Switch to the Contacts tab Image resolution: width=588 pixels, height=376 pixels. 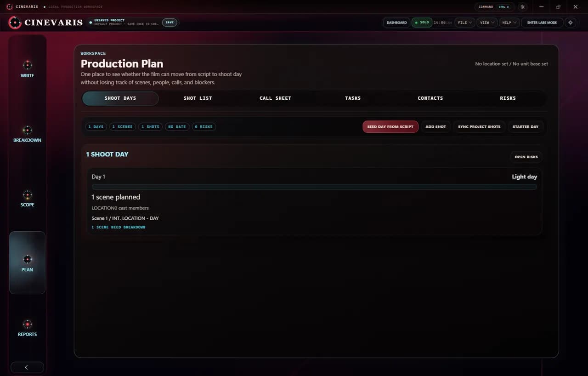click(x=430, y=98)
